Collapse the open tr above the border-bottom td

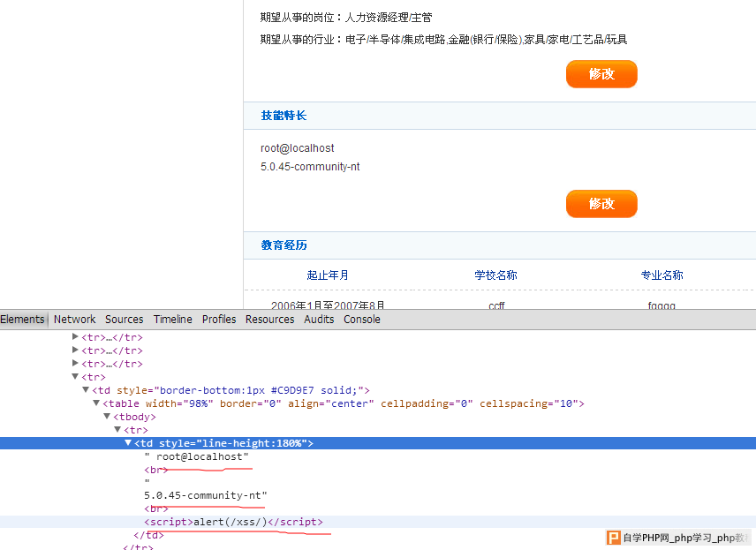75,376
